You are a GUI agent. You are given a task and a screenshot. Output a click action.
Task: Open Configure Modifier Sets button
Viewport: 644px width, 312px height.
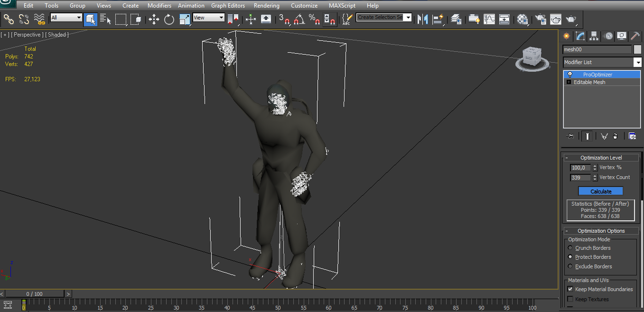pyautogui.click(x=633, y=136)
